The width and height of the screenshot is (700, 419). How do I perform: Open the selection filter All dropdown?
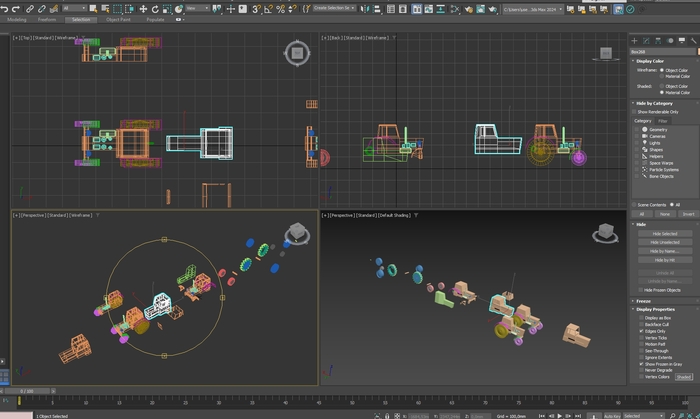click(75, 8)
